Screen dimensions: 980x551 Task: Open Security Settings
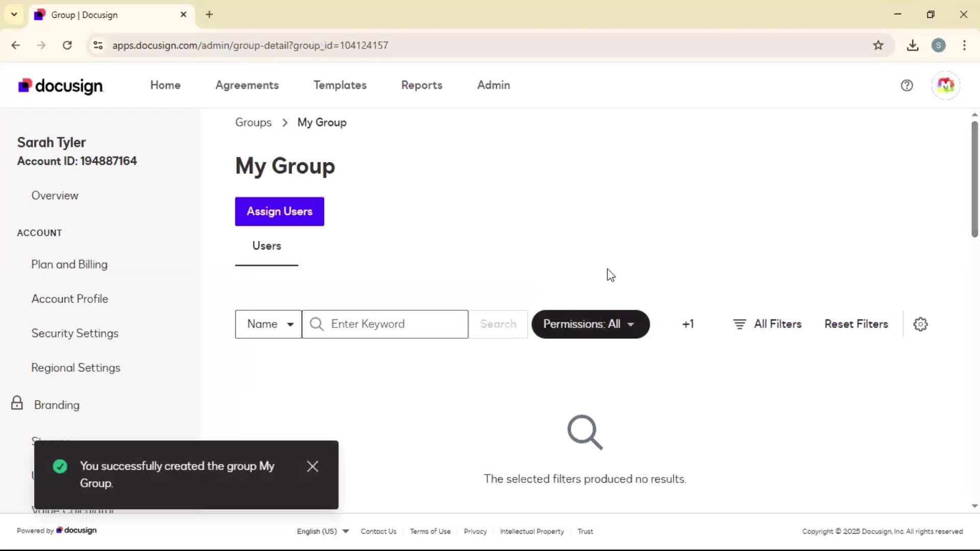pyautogui.click(x=75, y=333)
